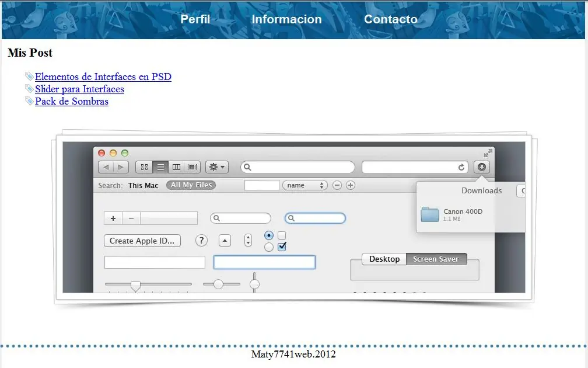Open the Perfil navigation menu item
The height and width of the screenshot is (368, 588).
[x=195, y=19]
